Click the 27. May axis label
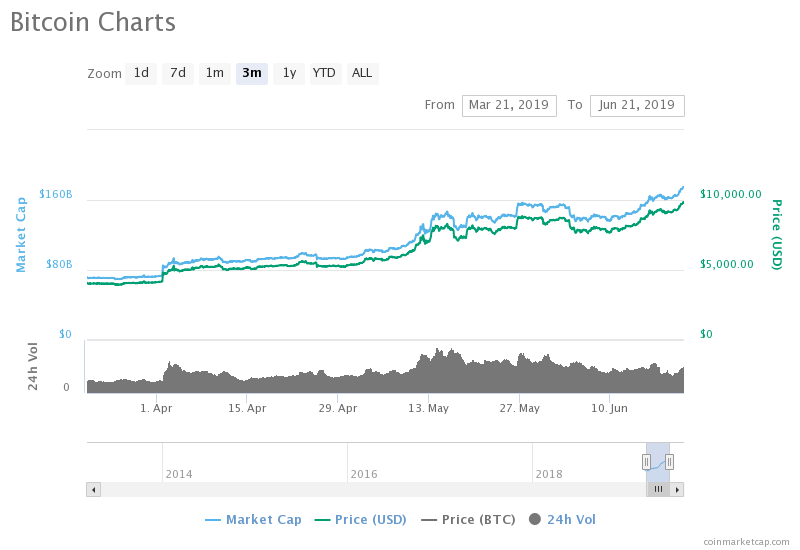Screen dimensions: 800x550 tap(519, 408)
